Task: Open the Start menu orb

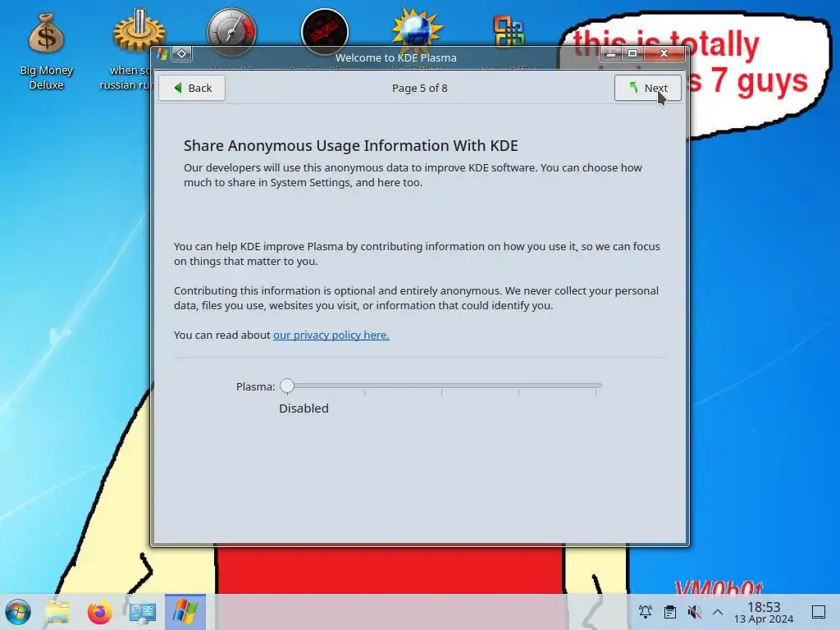Action: point(18,612)
